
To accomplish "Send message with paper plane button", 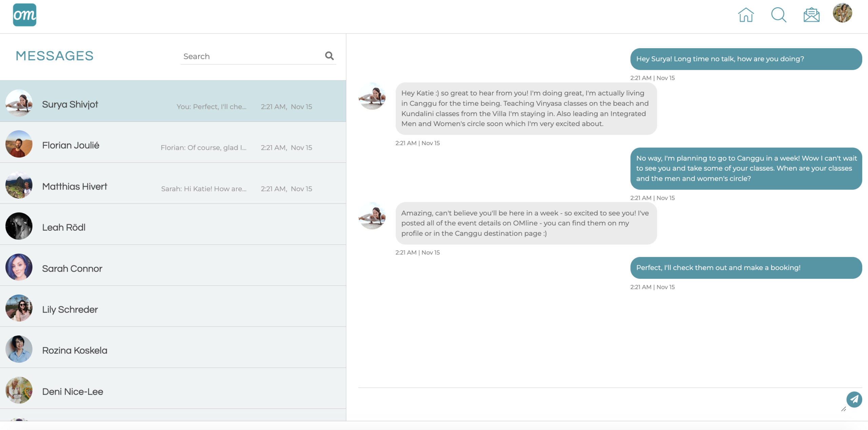I will 854,399.
